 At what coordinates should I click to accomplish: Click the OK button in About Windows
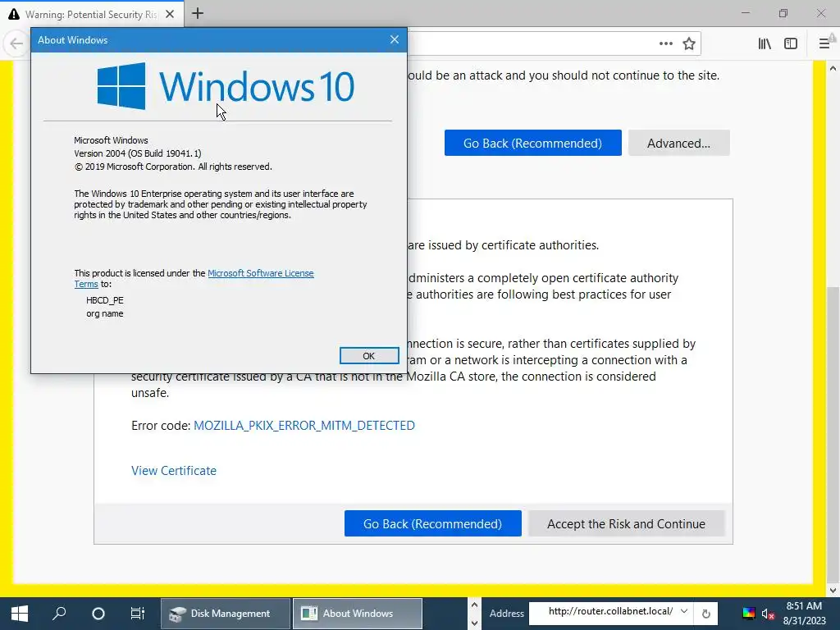coord(369,356)
